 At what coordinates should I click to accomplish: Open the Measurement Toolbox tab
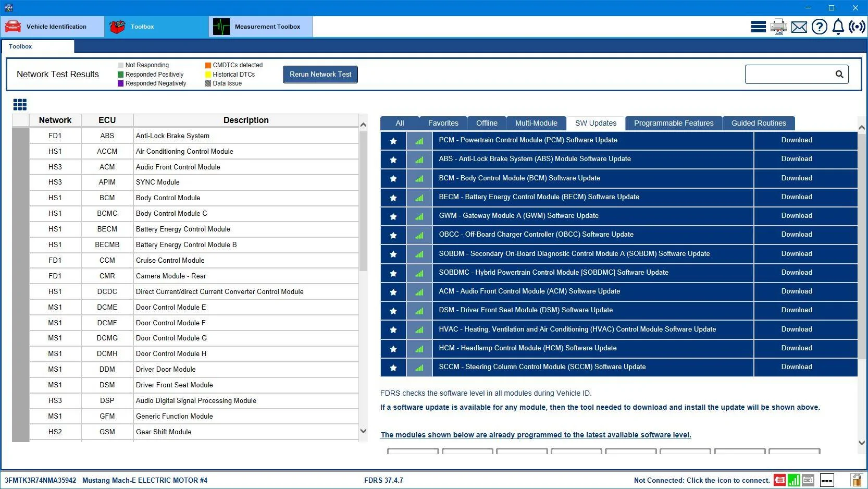261,27
